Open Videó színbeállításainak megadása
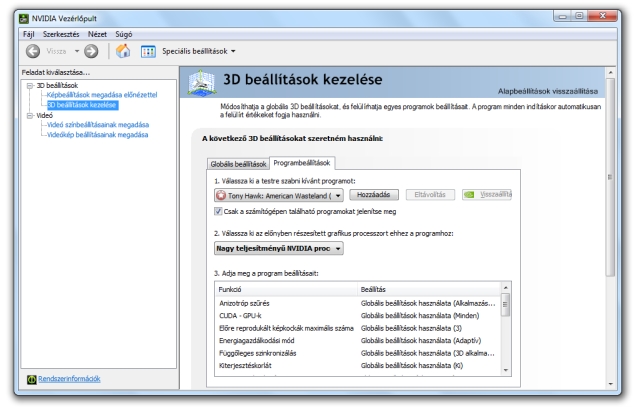This screenshot has width=640, height=408. click(98, 125)
